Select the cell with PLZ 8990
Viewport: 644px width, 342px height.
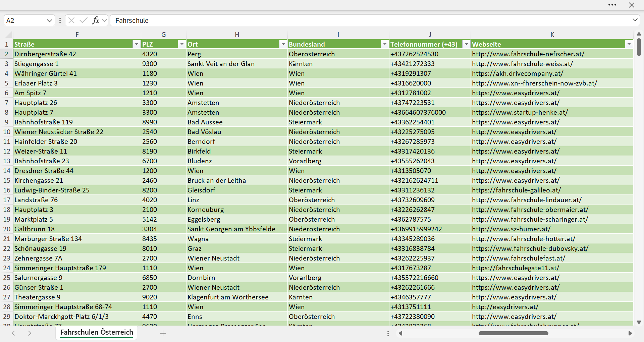[164, 122]
